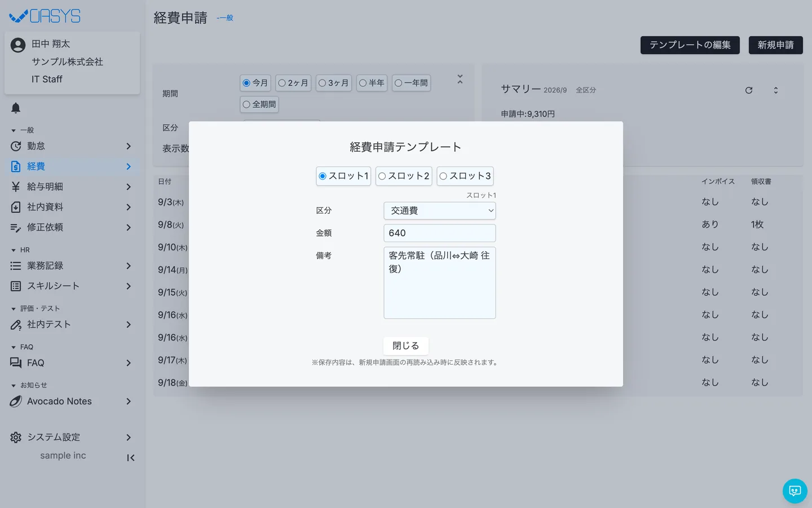Open the スキルシート menu item

tap(72, 286)
